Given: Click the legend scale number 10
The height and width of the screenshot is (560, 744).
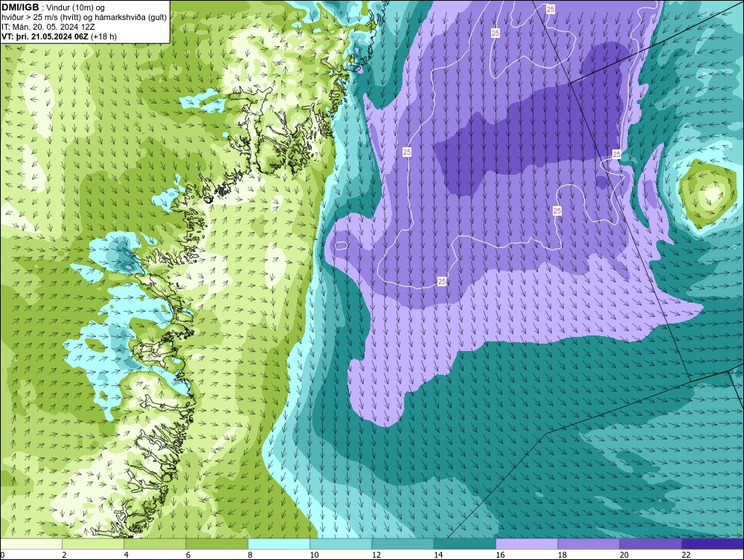Looking at the screenshot, I should click(314, 555).
